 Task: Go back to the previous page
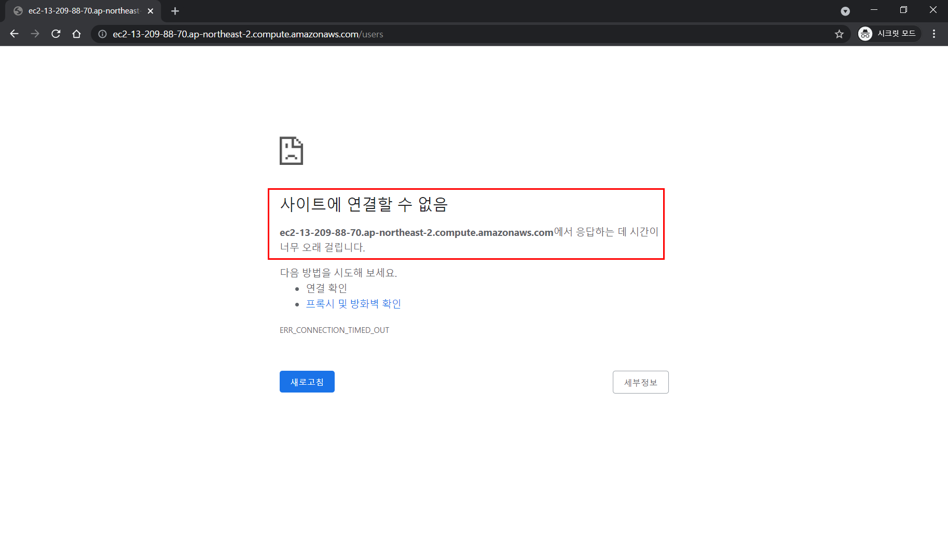[15, 34]
